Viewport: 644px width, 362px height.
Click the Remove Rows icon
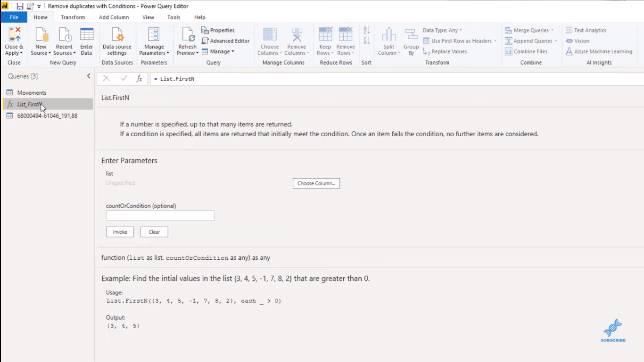tap(346, 35)
